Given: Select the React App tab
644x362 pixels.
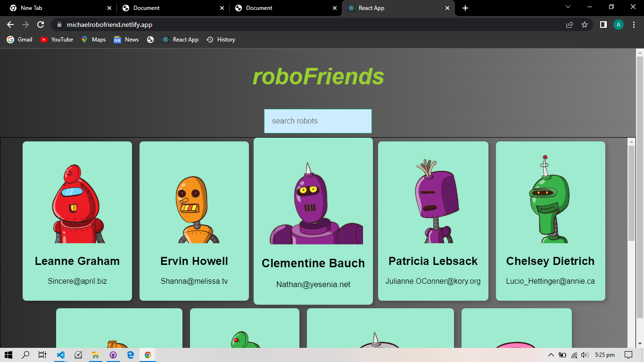Looking at the screenshot, I should pos(398,8).
